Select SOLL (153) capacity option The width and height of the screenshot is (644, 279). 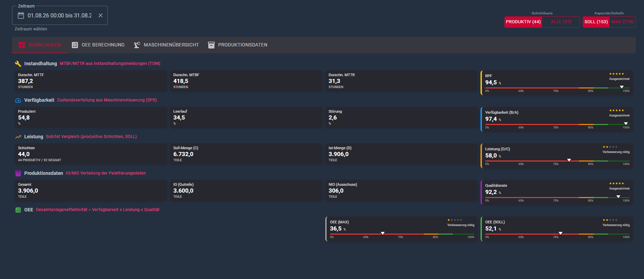[596, 22]
